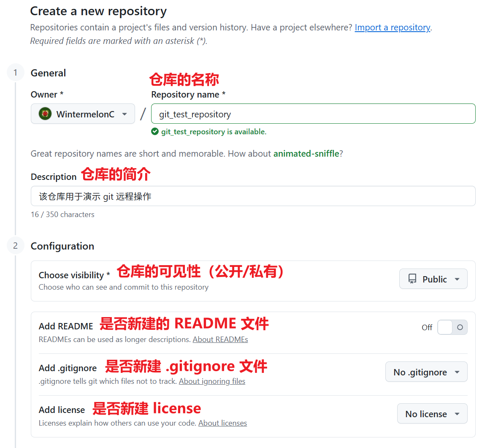Click the WintermelonC avatar icon

[x=45, y=114]
